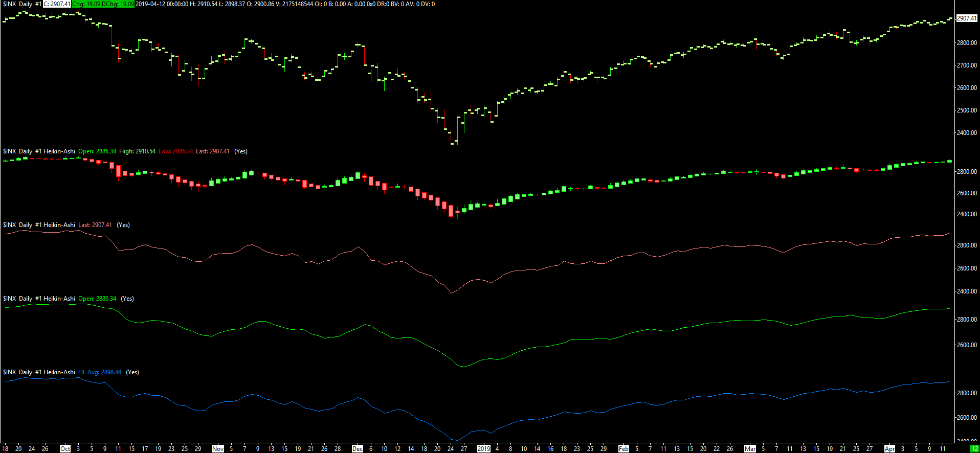The image size is (980, 453).
Task: Click the "DV: 0" field in header
Action: tap(428, 4)
